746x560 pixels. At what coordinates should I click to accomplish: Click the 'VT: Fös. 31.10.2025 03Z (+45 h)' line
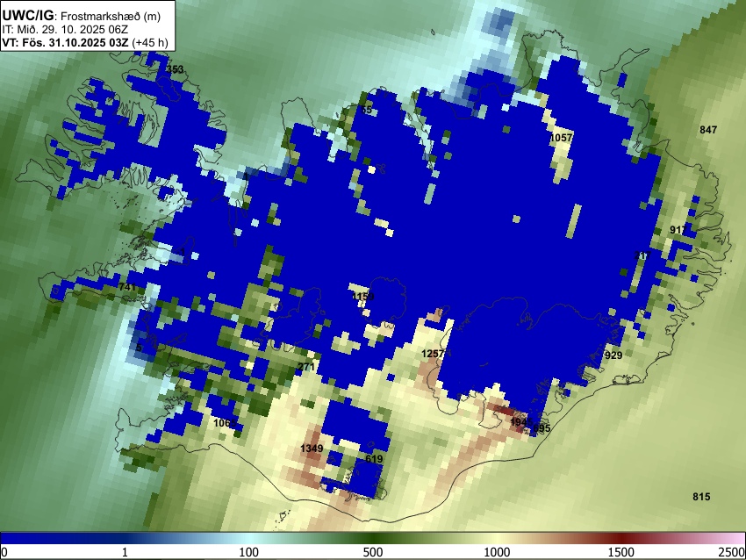click(84, 42)
